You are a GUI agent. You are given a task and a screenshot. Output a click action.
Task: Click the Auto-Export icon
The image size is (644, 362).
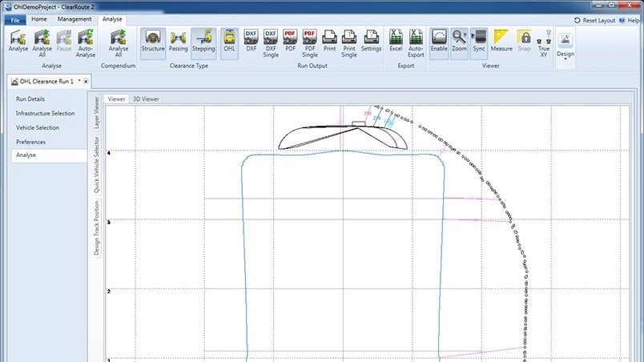tap(416, 43)
